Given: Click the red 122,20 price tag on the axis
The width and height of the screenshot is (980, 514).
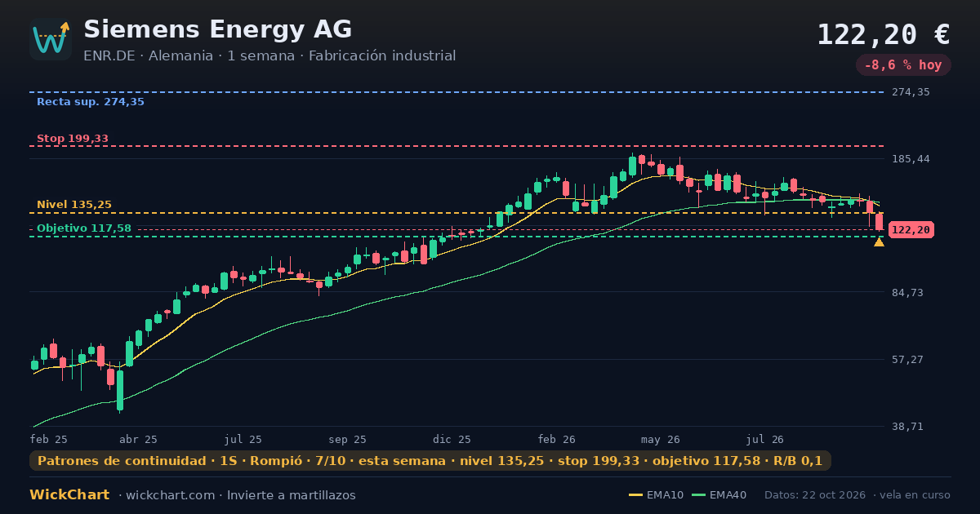Looking at the screenshot, I should [x=911, y=230].
